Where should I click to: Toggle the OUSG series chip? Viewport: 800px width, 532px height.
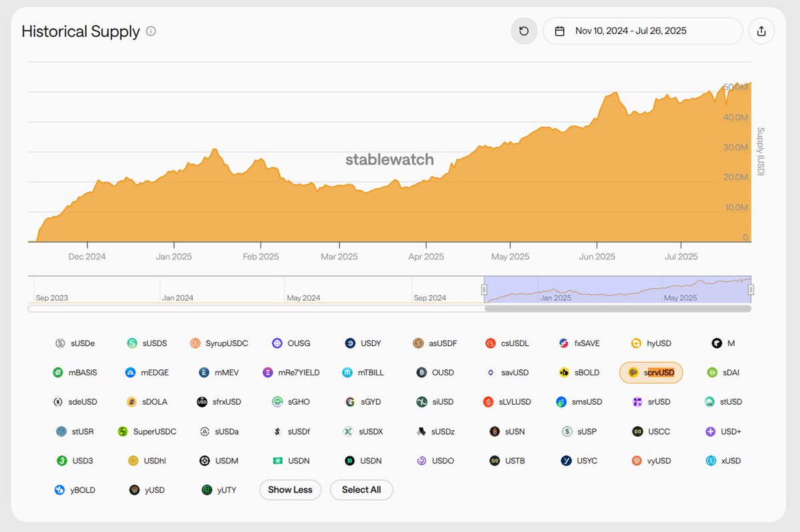click(291, 343)
